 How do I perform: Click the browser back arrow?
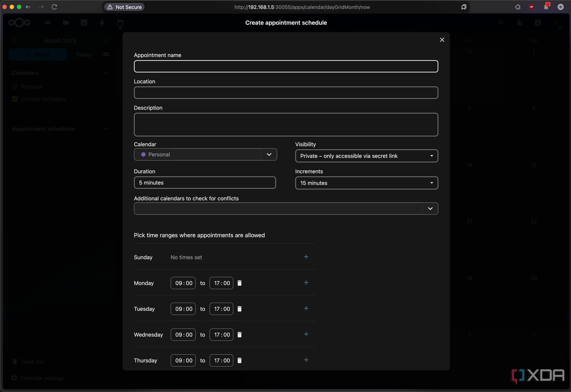tap(28, 7)
